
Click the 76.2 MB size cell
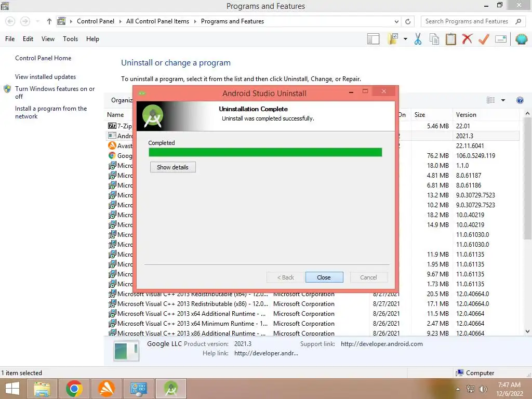point(437,156)
